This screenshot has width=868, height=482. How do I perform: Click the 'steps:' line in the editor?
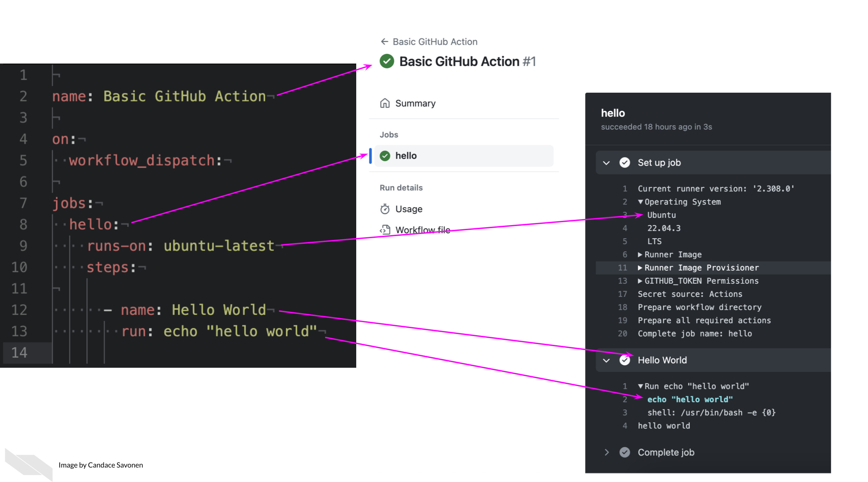point(111,267)
